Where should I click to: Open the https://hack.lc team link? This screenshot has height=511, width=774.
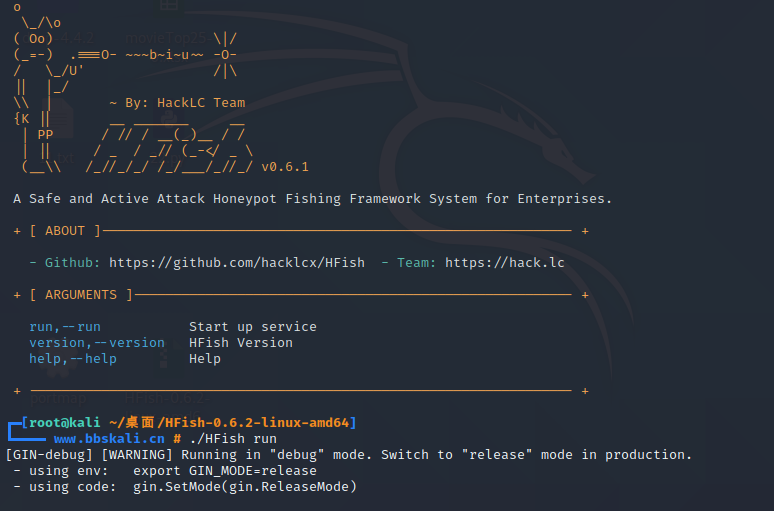pos(504,263)
